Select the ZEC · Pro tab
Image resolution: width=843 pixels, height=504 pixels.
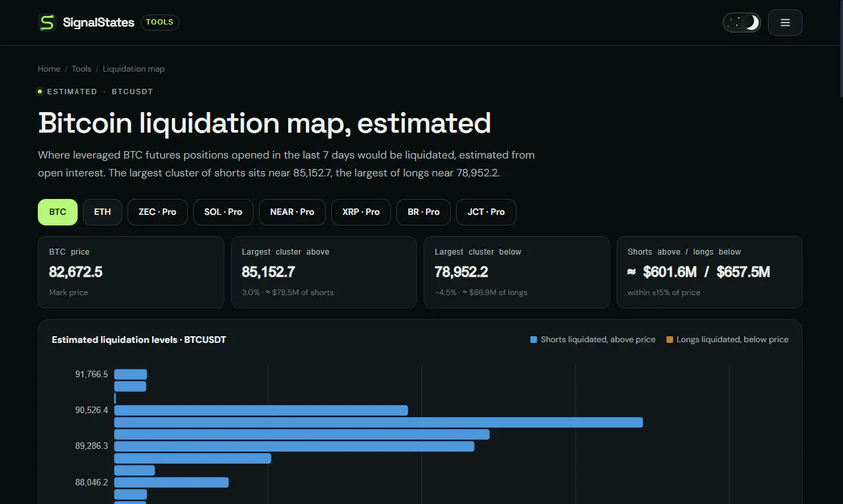[157, 212]
